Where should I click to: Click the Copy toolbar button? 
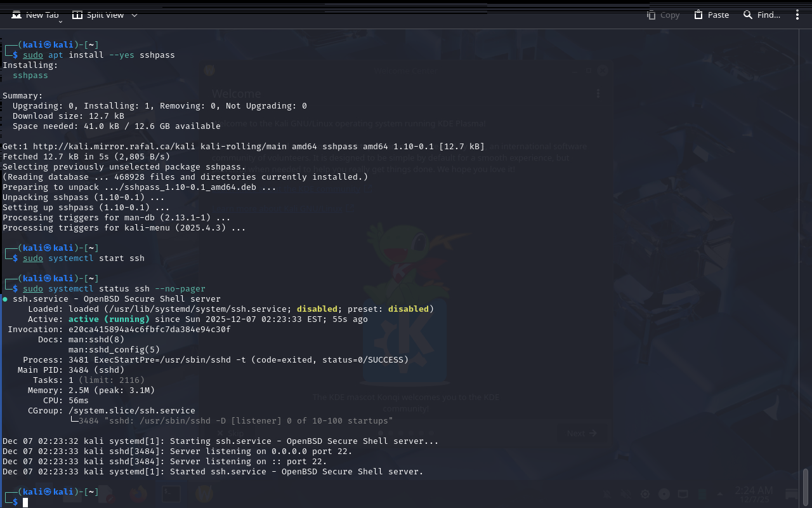663,15
